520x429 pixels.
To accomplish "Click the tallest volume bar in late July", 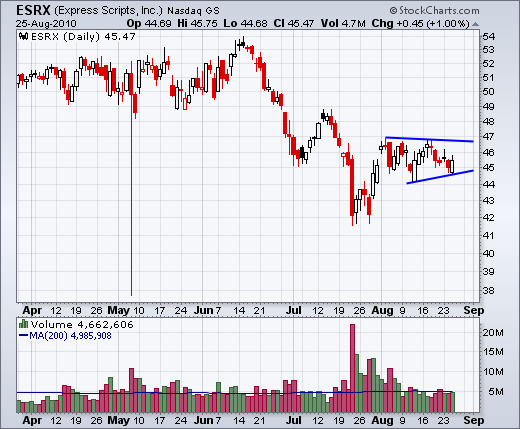I will pyautogui.click(x=352, y=368).
